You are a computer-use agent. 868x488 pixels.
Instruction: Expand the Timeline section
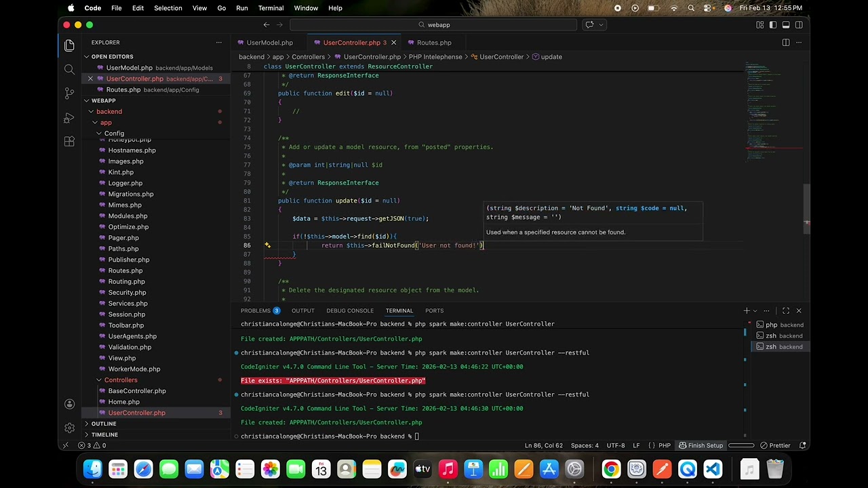[104, 434]
